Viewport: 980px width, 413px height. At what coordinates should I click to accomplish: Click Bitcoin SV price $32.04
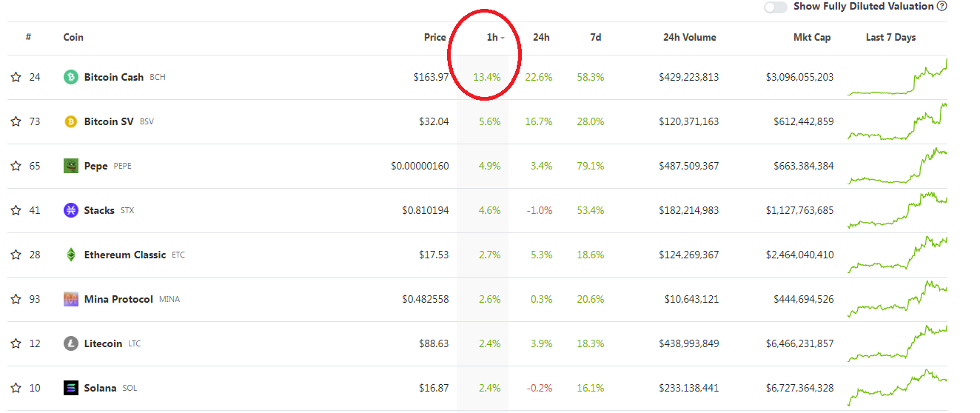434,121
